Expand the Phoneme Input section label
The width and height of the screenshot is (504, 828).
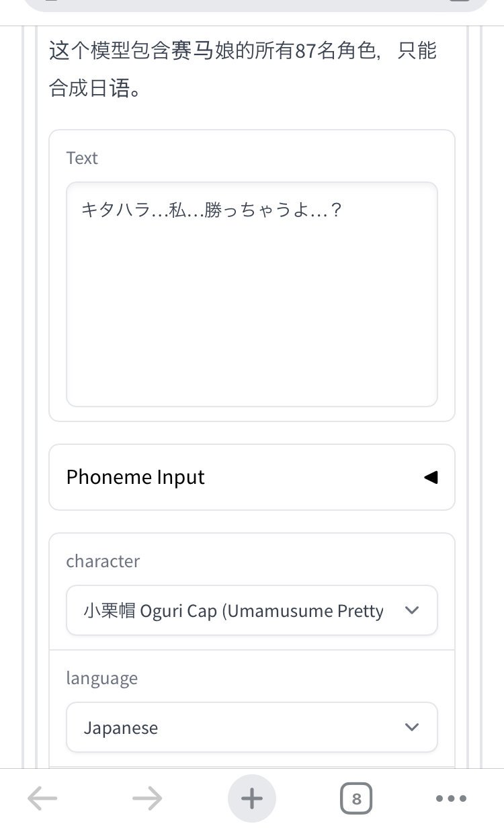pyautogui.click(x=136, y=477)
